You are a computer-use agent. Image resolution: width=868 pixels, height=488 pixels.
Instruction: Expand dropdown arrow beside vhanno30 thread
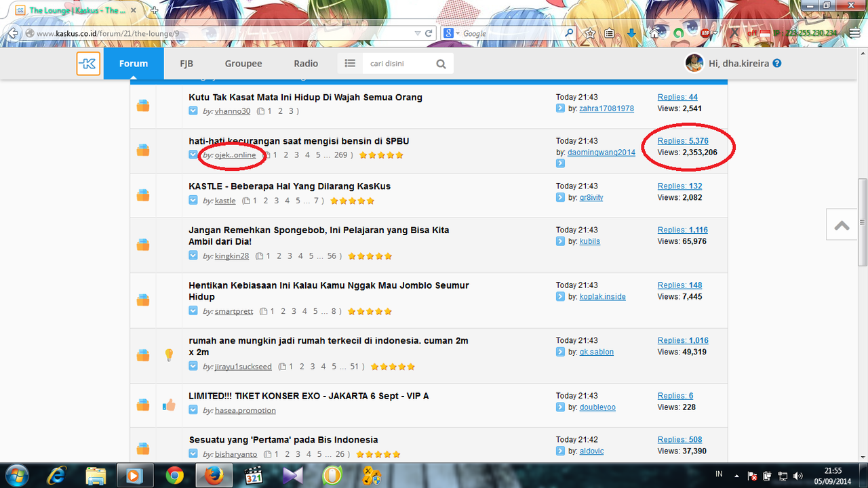[x=193, y=111]
